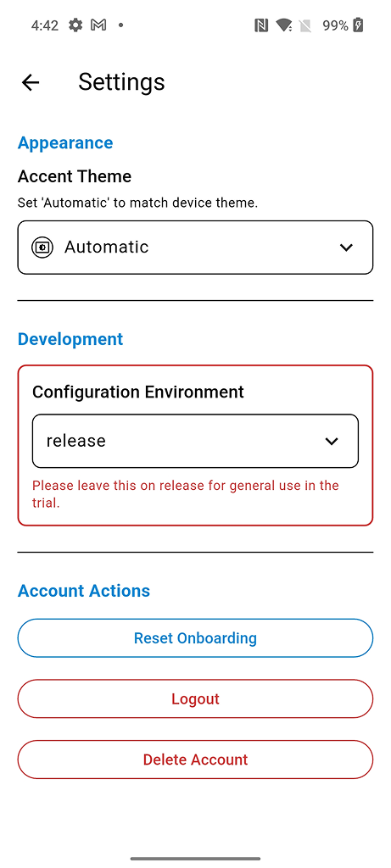
Task: Tap the Settings page title
Action: (x=121, y=82)
